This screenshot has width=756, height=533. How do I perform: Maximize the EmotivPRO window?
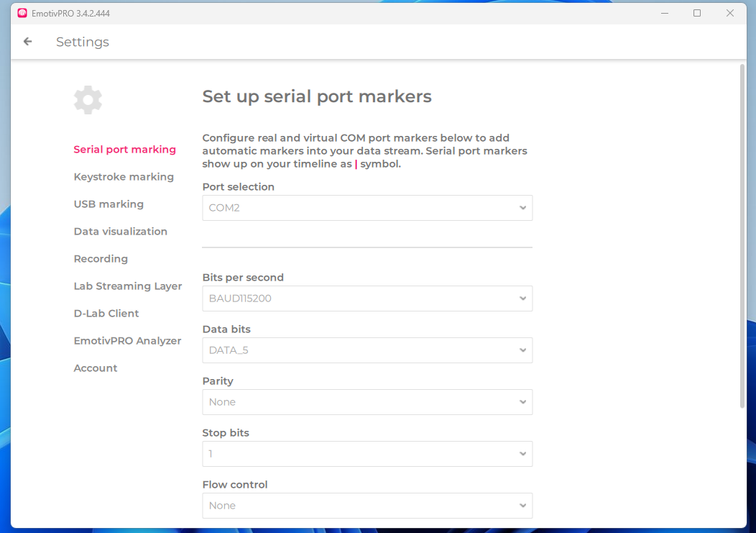(697, 13)
